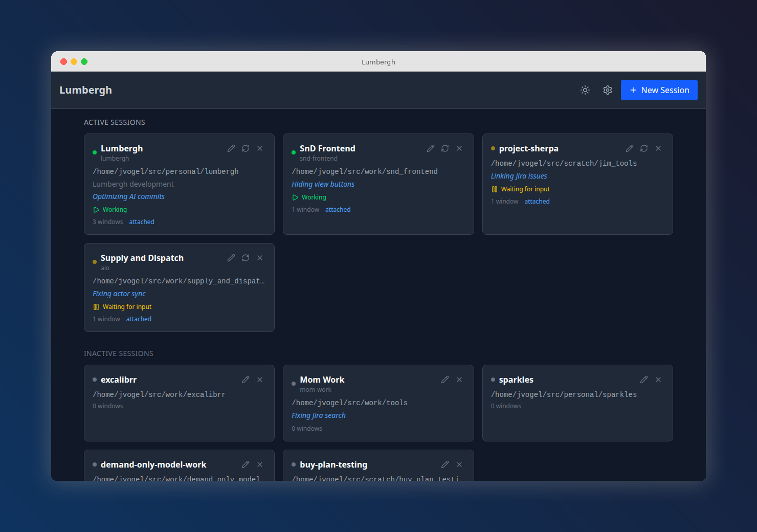Refresh the Supply and Dispatch session
Image resolution: width=757 pixels, height=532 pixels.
[x=246, y=257]
